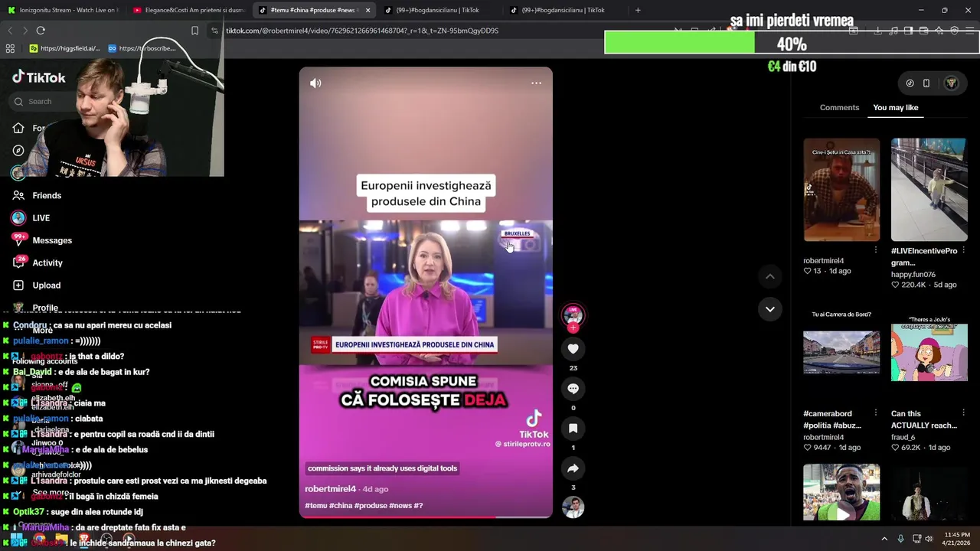Open the new tab plus button
This screenshot has height=551, width=980.
pyautogui.click(x=638, y=10)
